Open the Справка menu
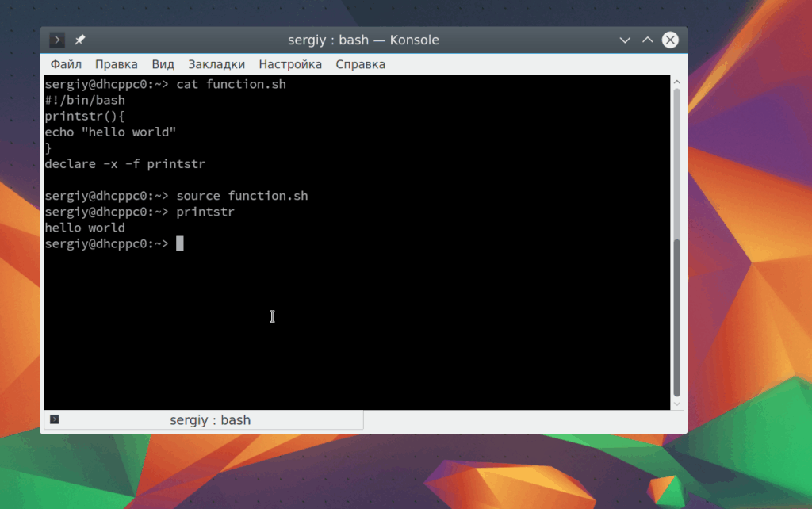Screen dimensions: 812x509 [361, 64]
